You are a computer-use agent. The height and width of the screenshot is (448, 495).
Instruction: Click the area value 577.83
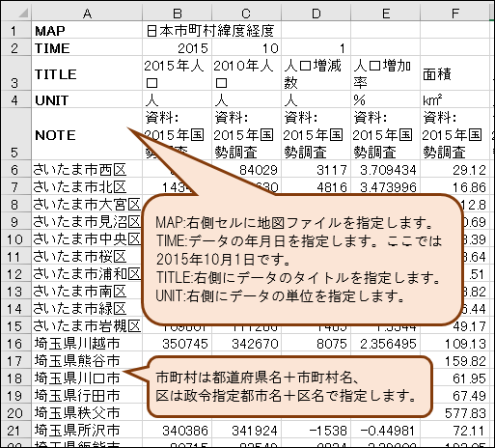tap(465, 413)
